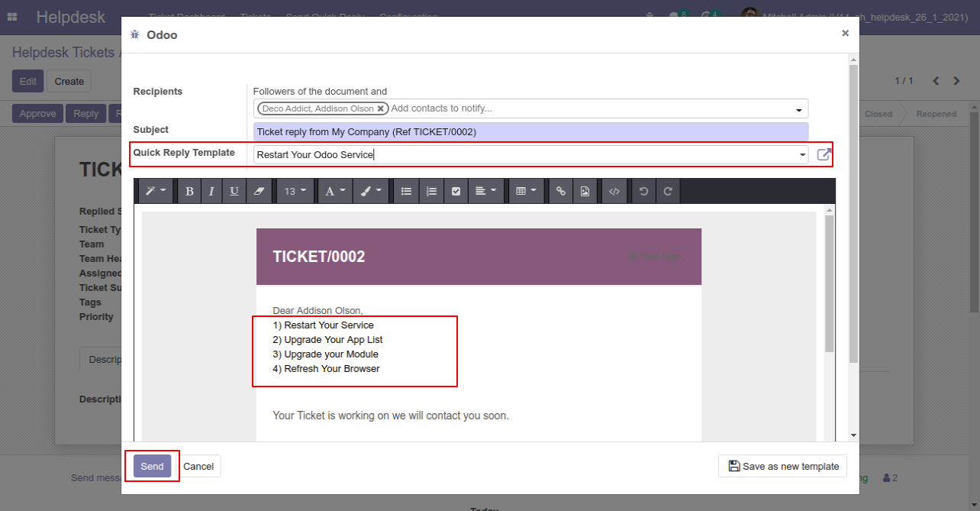
Task: Click the line 2) Upgrade Your App List
Action: coord(327,340)
